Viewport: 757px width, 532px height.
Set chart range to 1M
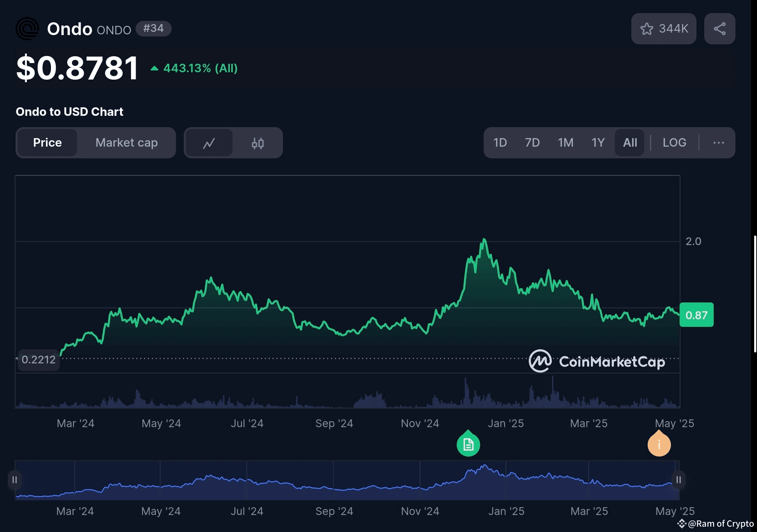pos(565,143)
